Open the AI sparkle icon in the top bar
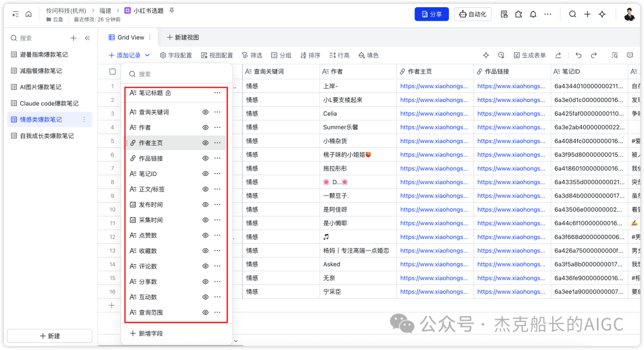 pos(602,14)
